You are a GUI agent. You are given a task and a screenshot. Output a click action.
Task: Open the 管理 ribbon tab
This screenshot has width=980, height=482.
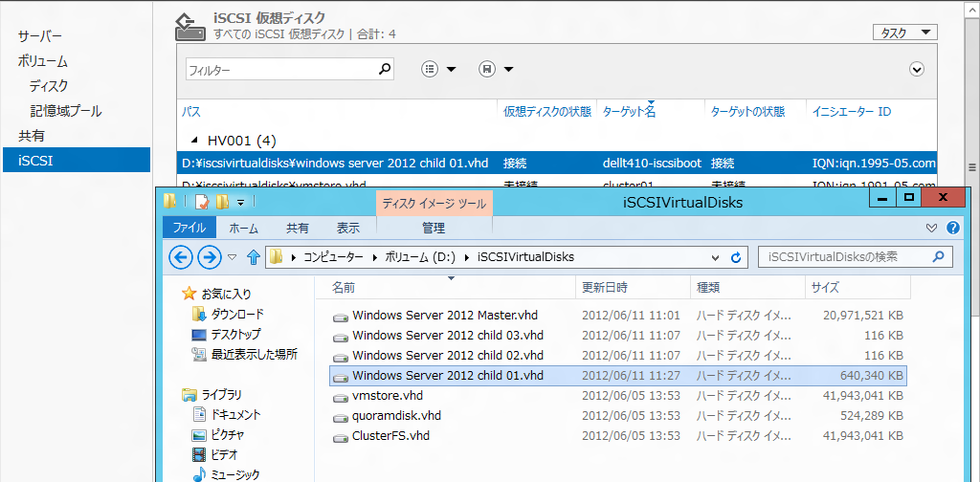click(434, 229)
